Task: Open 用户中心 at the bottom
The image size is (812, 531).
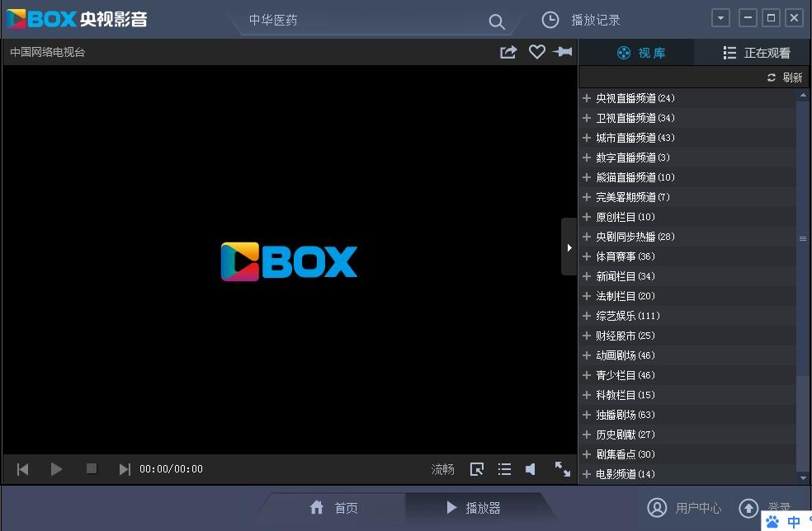Action: tap(687, 508)
